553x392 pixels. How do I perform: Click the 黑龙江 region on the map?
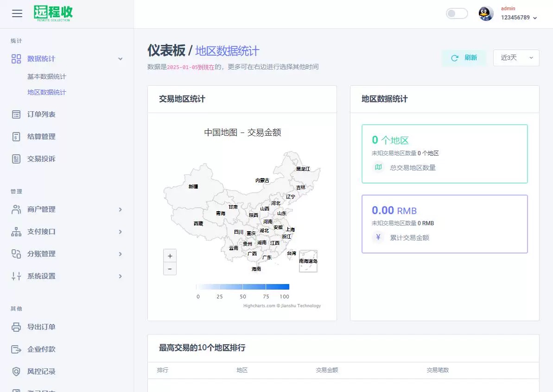point(303,169)
